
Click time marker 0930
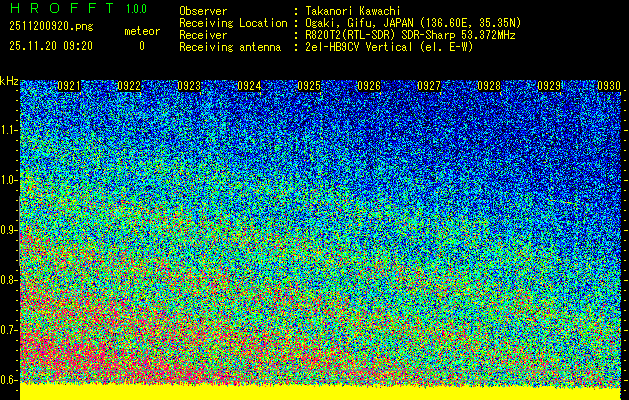point(609,86)
